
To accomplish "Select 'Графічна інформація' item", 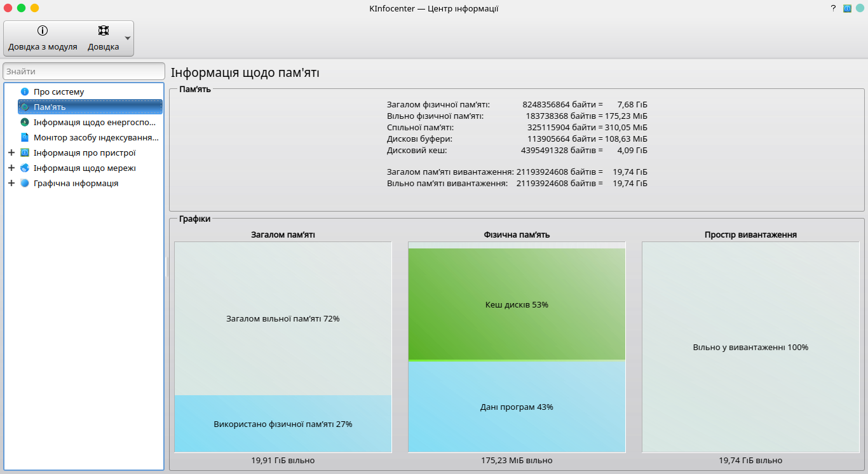I will pyautogui.click(x=76, y=183).
